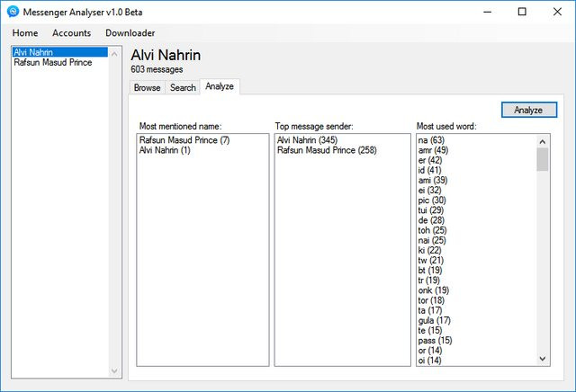The width and height of the screenshot is (576, 392).
Task: Click contacts list scroll-down arrow
Action: click(x=114, y=371)
